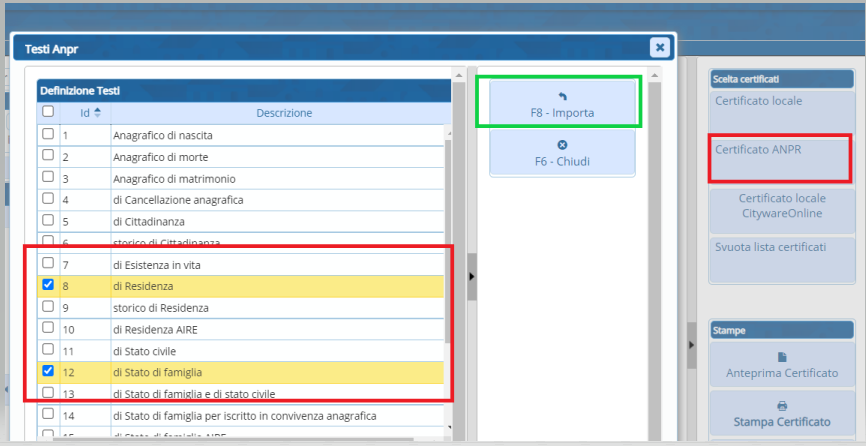Close the Testi Anpr dialog with the X
The height and width of the screenshot is (446, 866).
tap(659, 47)
